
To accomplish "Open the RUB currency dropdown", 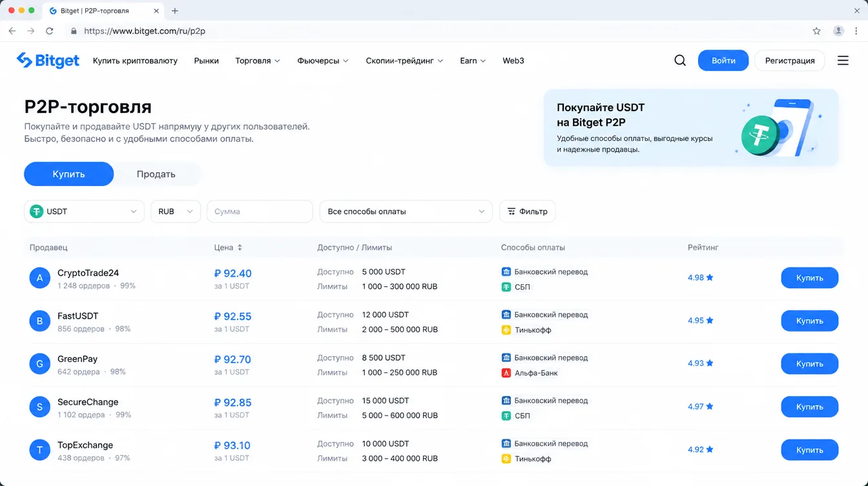I will pyautogui.click(x=176, y=211).
